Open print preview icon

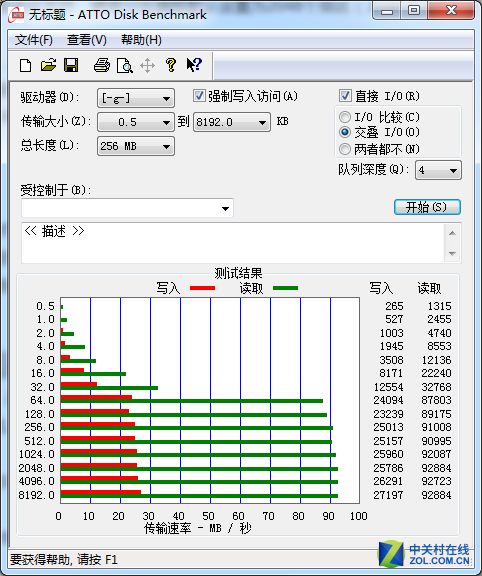click(x=125, y=66)
